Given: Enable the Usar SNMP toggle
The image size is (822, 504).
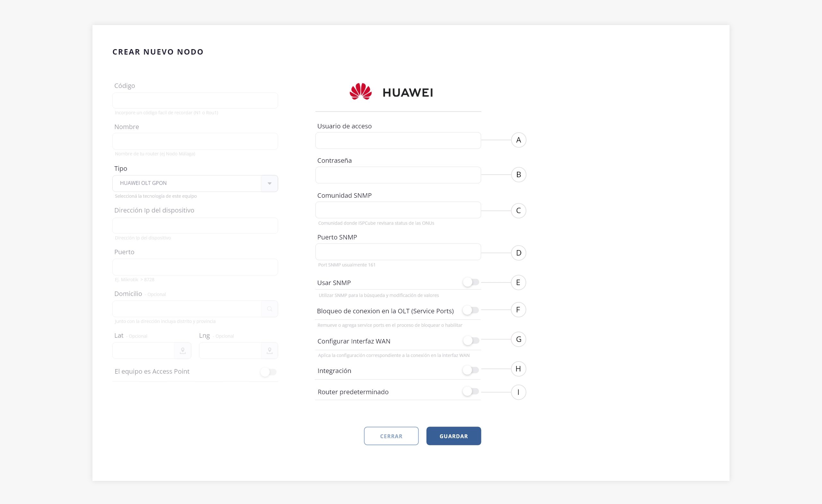Looking at the screenshot, I should [470, 282].
